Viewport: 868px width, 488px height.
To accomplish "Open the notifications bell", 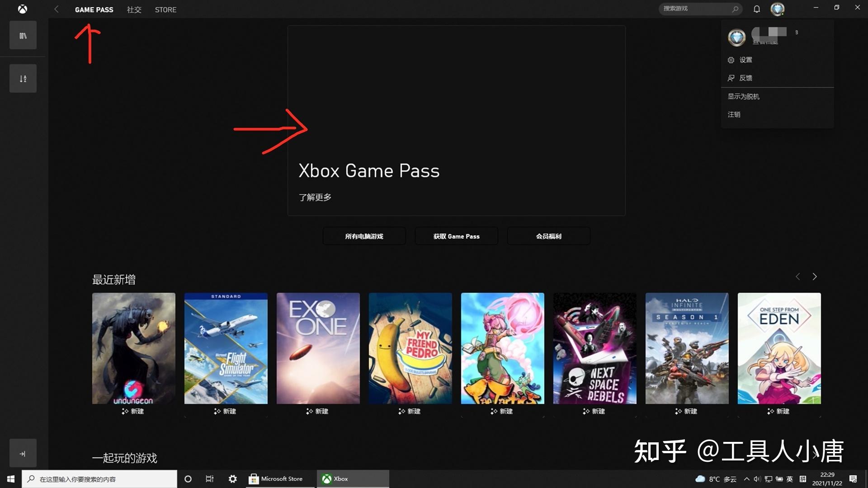I will pos(757,9).
